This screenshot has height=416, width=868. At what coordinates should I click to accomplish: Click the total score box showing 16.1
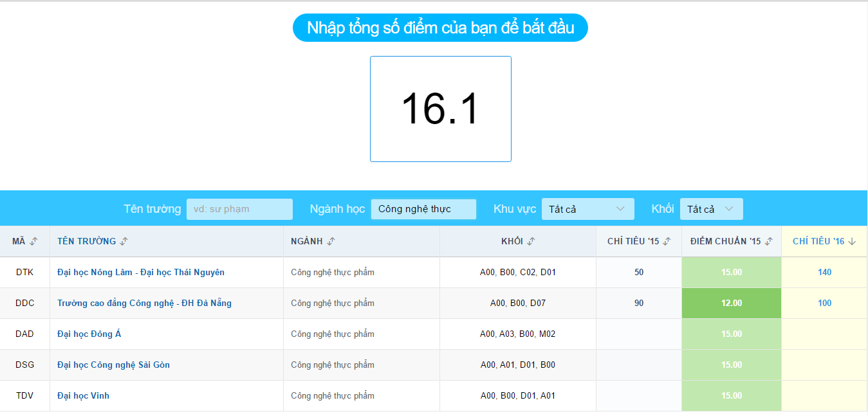tap(440, 109)
